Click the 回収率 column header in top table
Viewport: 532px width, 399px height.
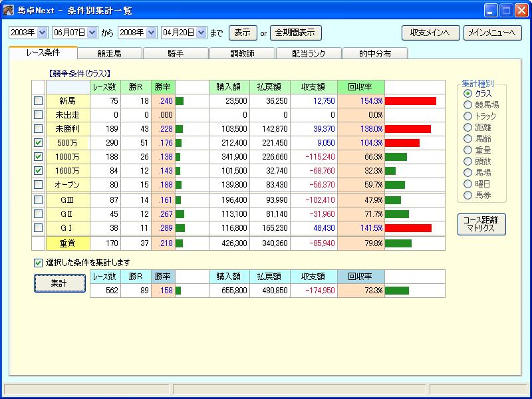(x=361, y=86)
